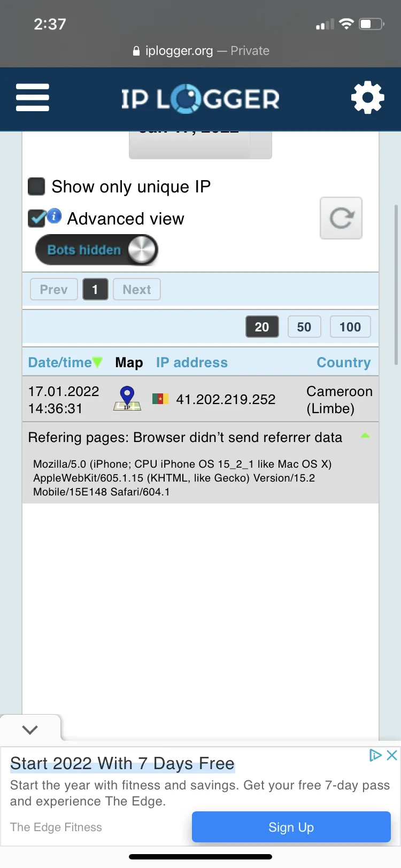This screenshot has width=401, height=868.
Task: Open the hamburger navigation menu
Action: click(x=33, y=97)
